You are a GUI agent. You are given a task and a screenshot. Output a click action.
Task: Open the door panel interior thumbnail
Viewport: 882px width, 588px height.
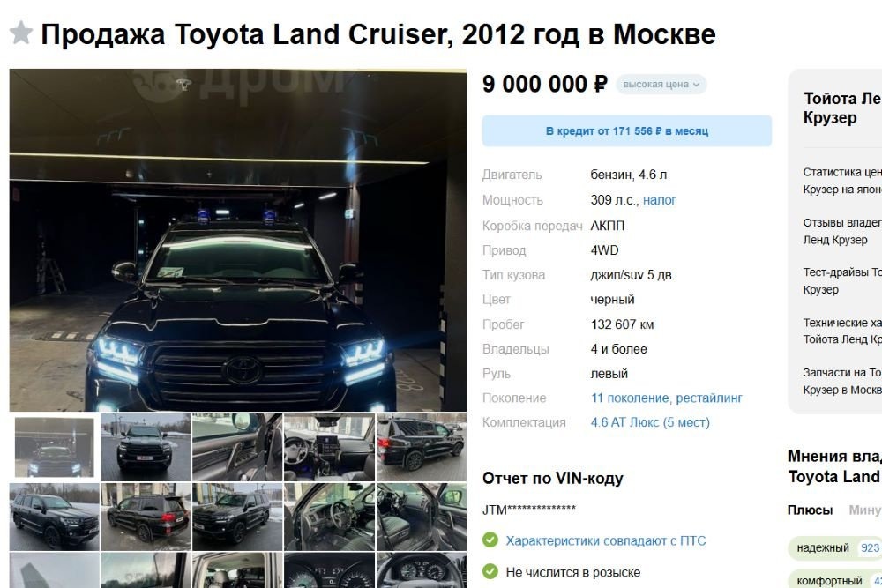pos(238,448)
